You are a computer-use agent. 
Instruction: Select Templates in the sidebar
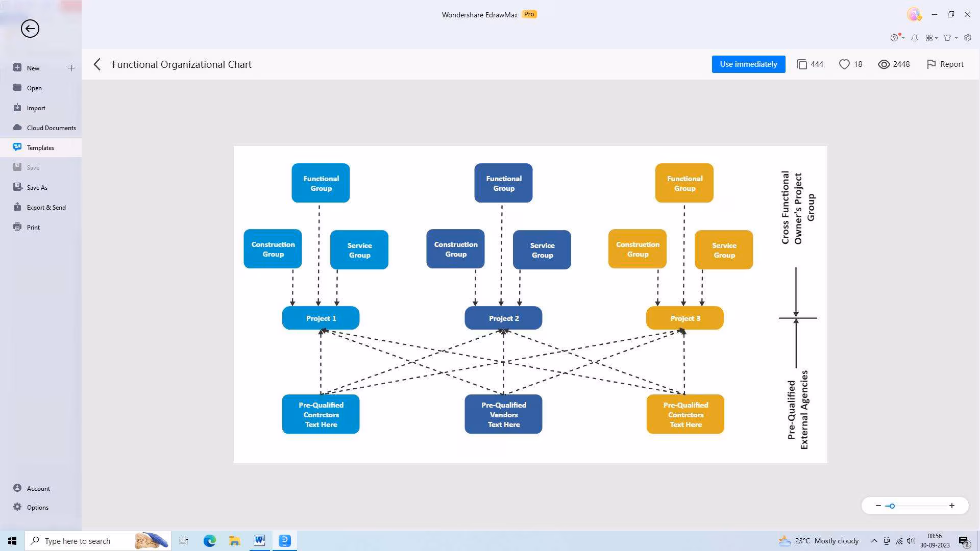pyautogui.click(x=40, y=147)
